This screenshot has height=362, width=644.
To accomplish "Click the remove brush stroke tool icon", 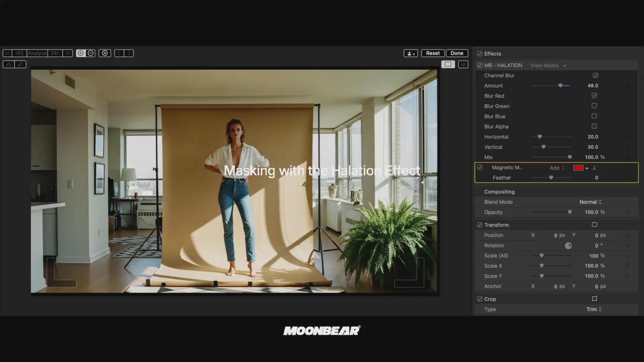I will 20,64.
